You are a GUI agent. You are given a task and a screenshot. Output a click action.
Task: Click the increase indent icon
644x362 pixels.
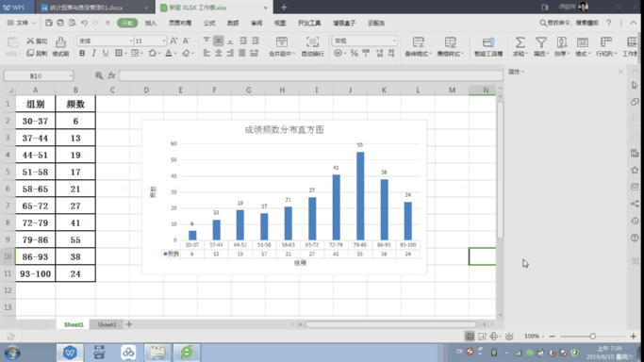(x=255, y=41)
